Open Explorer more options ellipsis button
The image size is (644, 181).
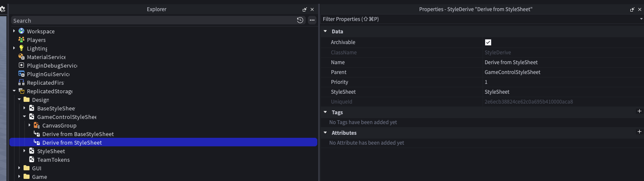coord(312,20)
